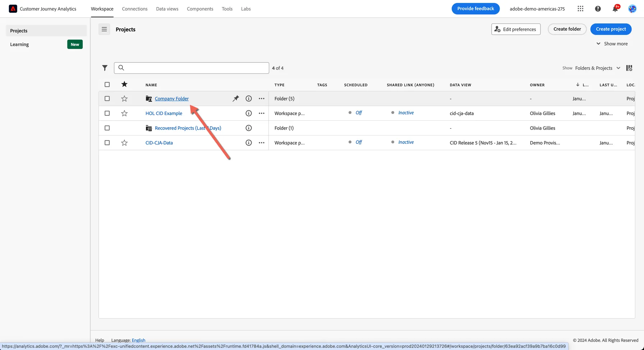Open more options for Company Folder
Screen dimensions: 644x350
click(x=262, y=98)
